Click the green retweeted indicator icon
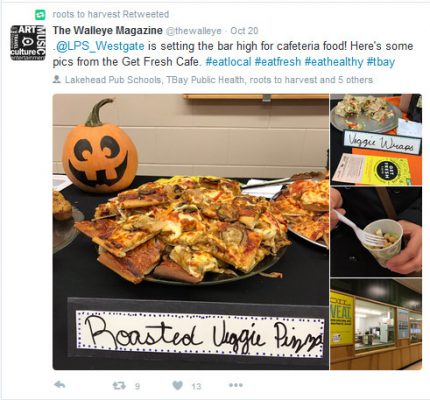 pos(40,14)
